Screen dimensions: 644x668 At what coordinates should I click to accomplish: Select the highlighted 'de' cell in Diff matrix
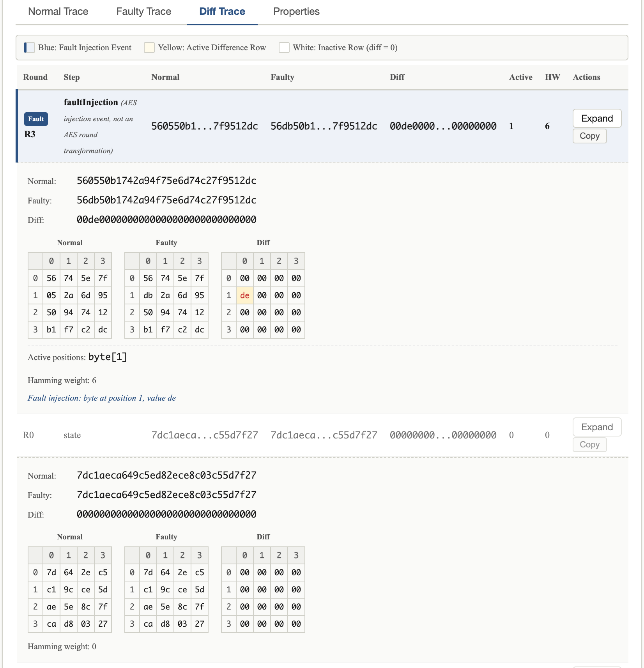tap(245, 295)
